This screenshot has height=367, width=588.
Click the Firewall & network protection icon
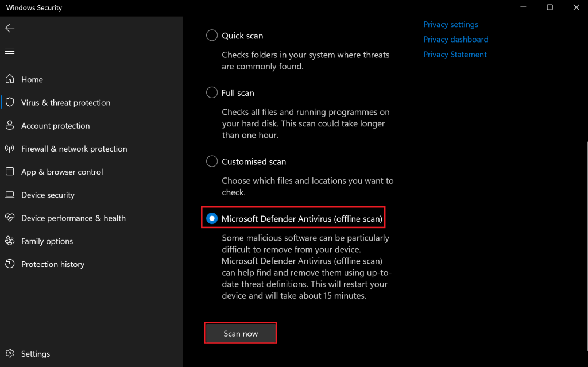[9, 148]
